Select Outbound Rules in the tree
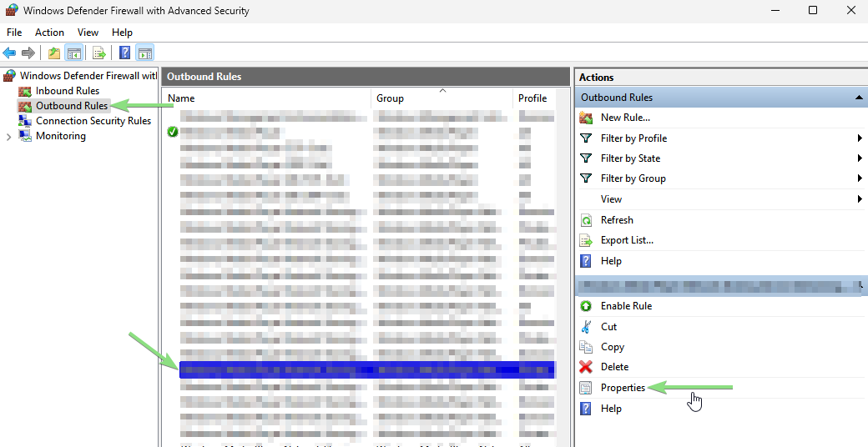This screenshot has width=868, height=447. point(72,106)
